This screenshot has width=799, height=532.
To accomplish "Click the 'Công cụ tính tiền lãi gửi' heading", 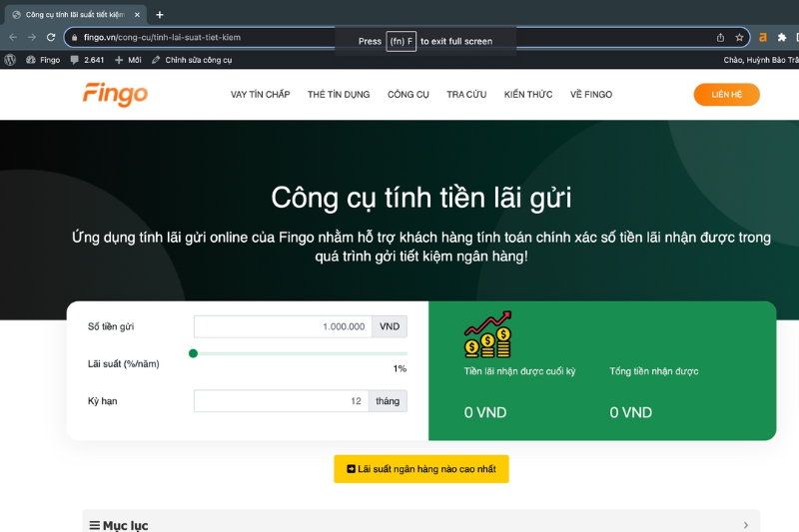I will pyautogui.click(x=421, y=198).
